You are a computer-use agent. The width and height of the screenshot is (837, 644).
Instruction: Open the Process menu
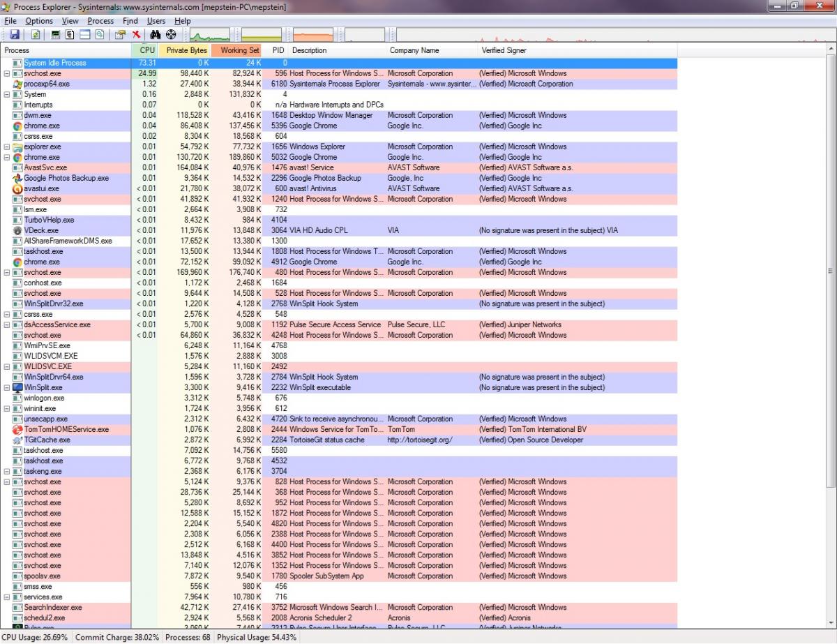coord(100,21)
